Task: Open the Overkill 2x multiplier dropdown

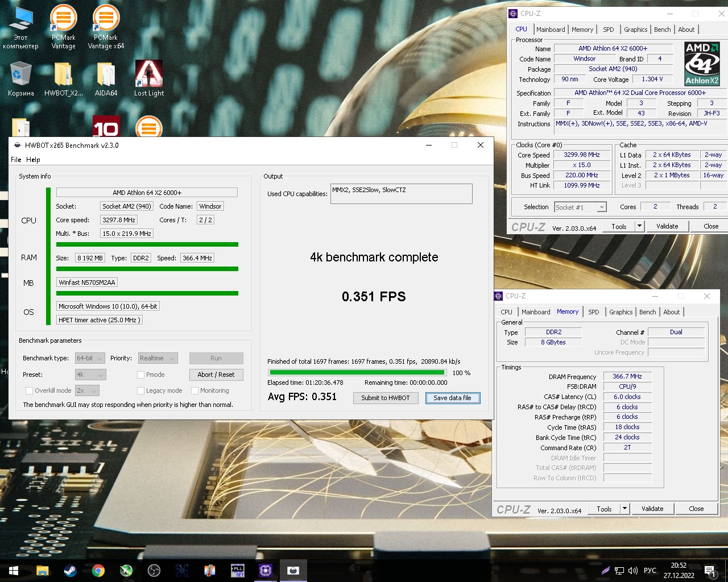Action: pos(87,390)
